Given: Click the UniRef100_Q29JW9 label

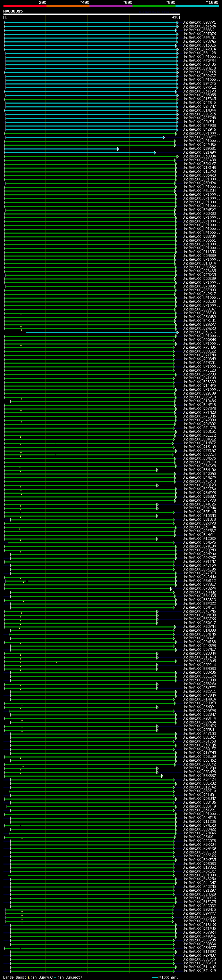Looking at the screenshot, I should pos(199,393).
